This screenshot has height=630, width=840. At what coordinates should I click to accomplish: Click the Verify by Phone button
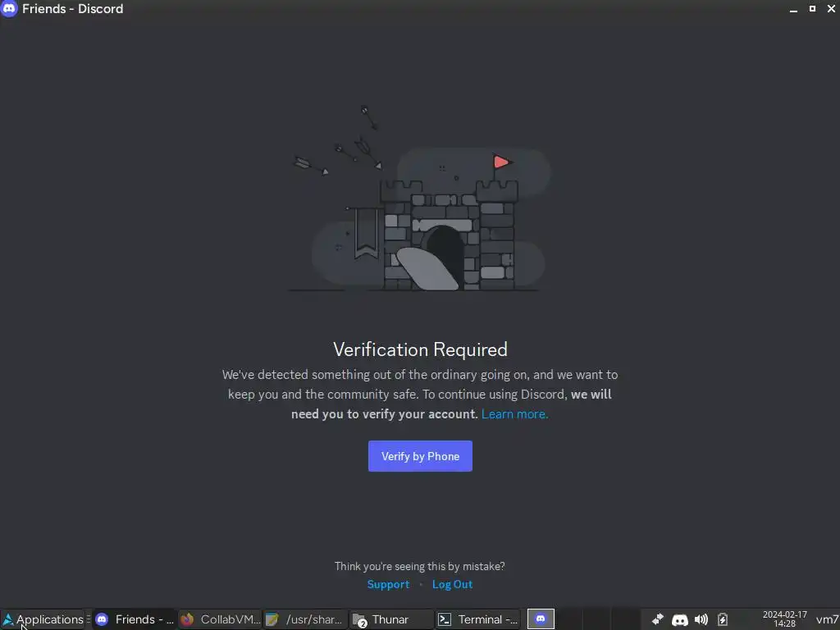tap(420, 456)
